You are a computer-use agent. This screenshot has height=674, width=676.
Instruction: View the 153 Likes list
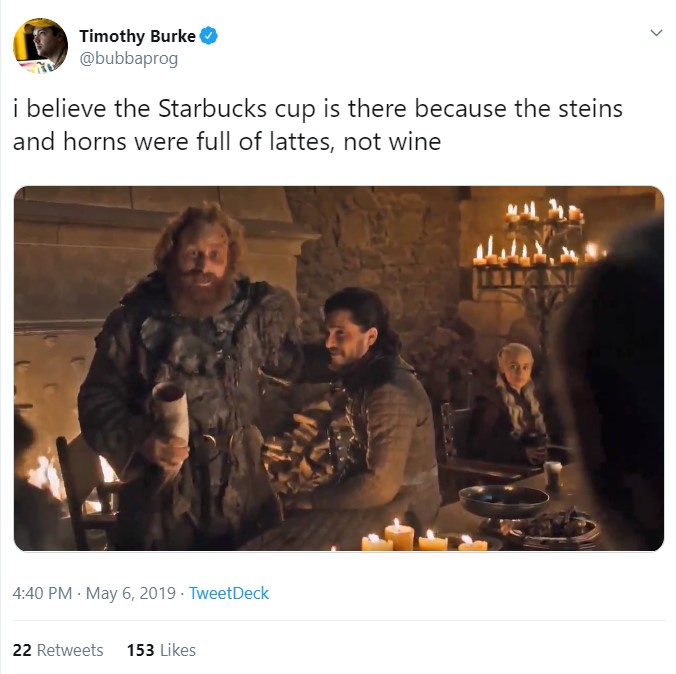point(161,650)
